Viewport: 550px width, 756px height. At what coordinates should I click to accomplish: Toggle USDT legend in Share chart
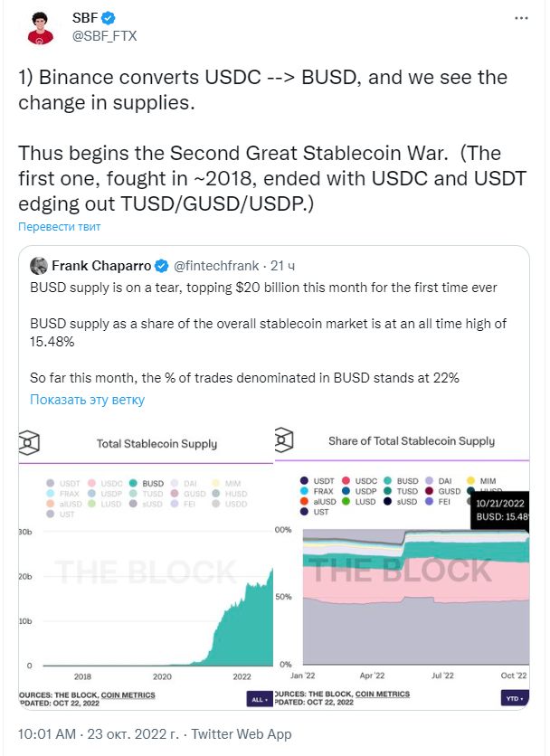click(317, 481)
